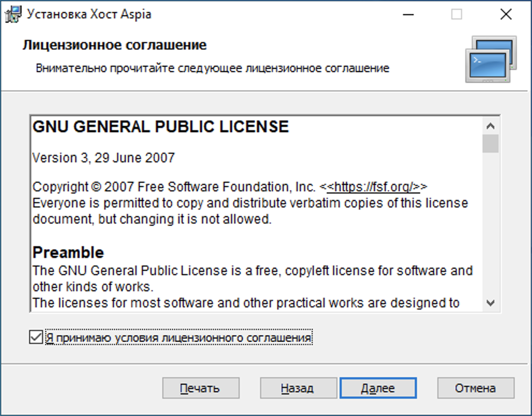
Task: Open the https://fsf.org/ link in the license
Action: [x=373, y=187]
